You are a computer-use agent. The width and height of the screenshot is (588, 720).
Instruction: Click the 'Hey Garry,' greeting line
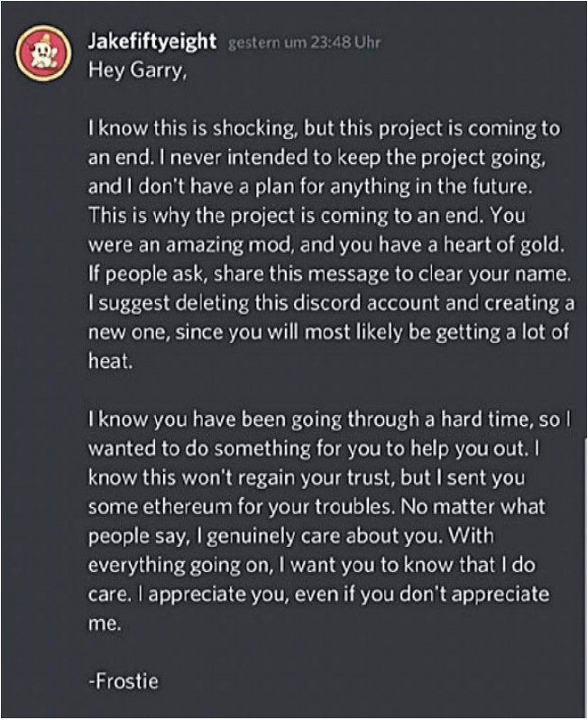pos(136,71)
